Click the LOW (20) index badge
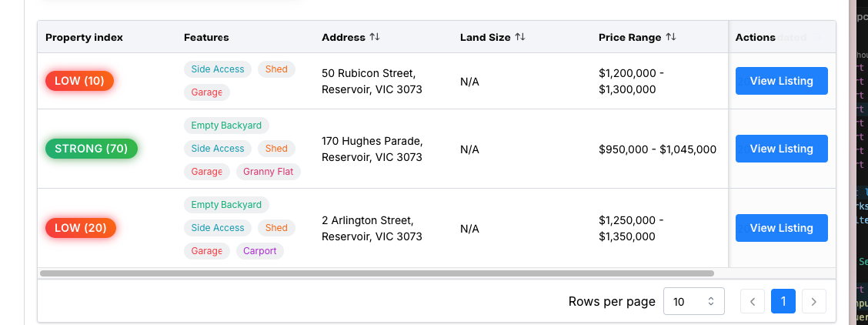This screenshot has width=868, height=325. (x=80, y=228)
